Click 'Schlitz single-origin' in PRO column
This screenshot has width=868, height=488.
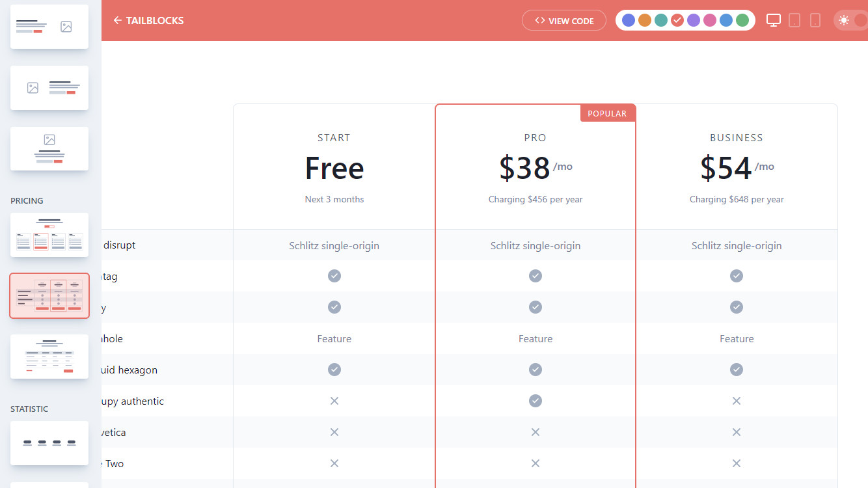[x=536, y=245]
